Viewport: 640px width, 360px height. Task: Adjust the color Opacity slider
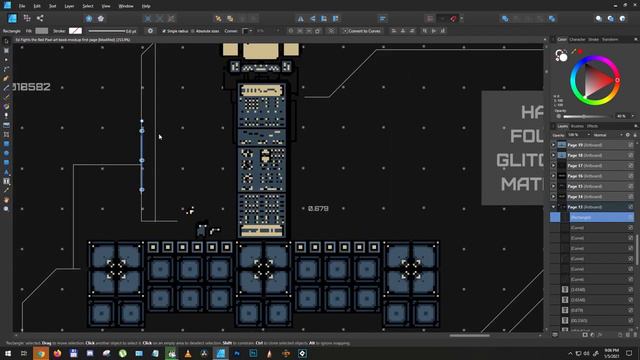[x=586, y=116]
